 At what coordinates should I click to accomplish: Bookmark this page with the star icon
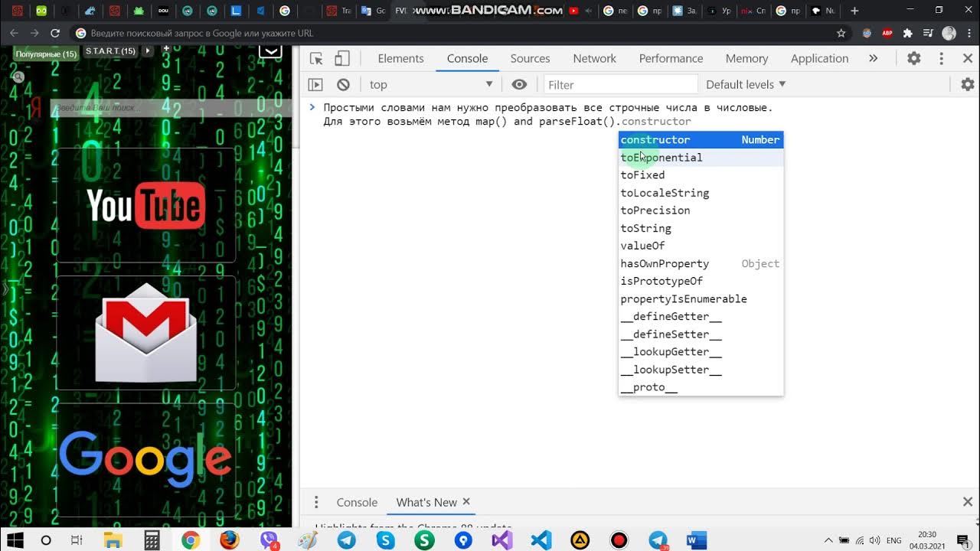coord(841,33)
